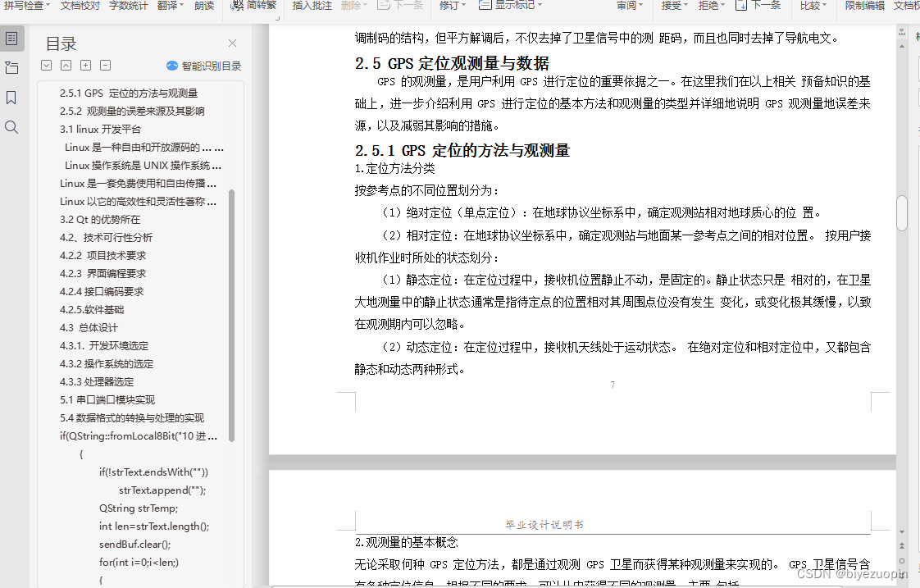
Task: Click the 字数统计 button
Action: [129, 5]
